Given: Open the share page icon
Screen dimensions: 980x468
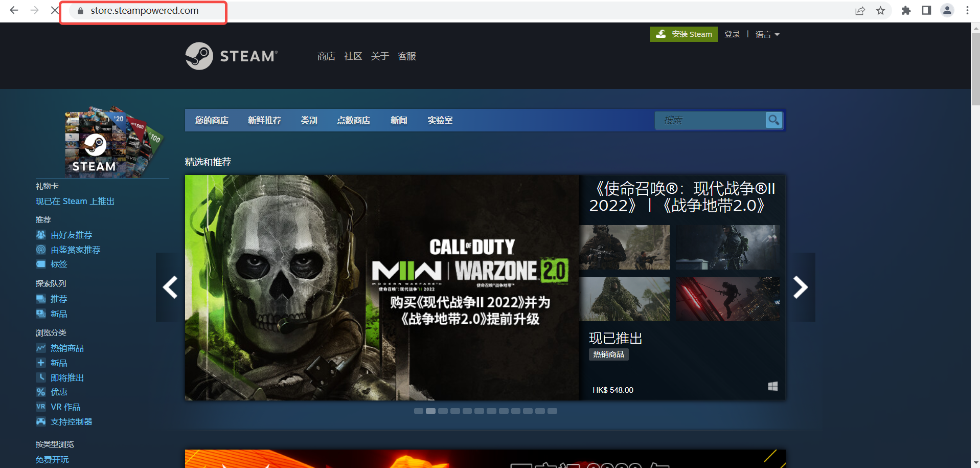Looking at the screenshot, I should 860,11.
